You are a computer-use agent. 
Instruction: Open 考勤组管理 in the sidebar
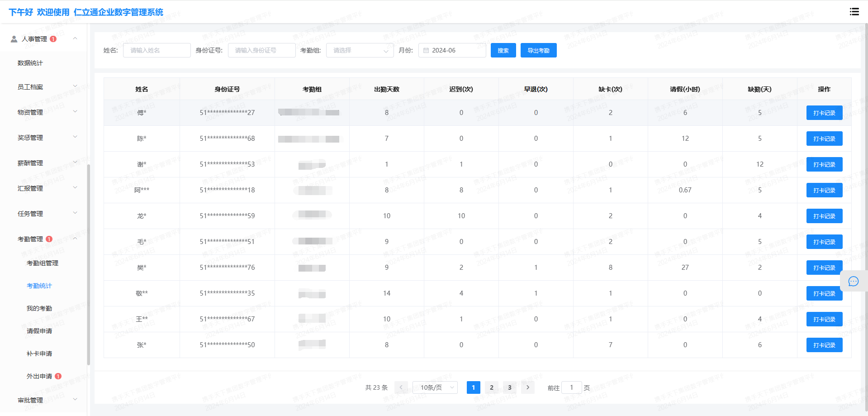43,263
